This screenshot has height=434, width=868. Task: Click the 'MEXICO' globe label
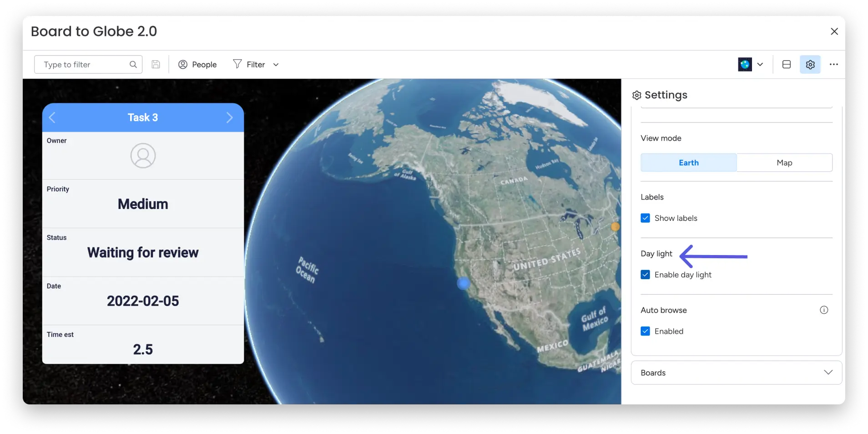[x=553, y=346]
